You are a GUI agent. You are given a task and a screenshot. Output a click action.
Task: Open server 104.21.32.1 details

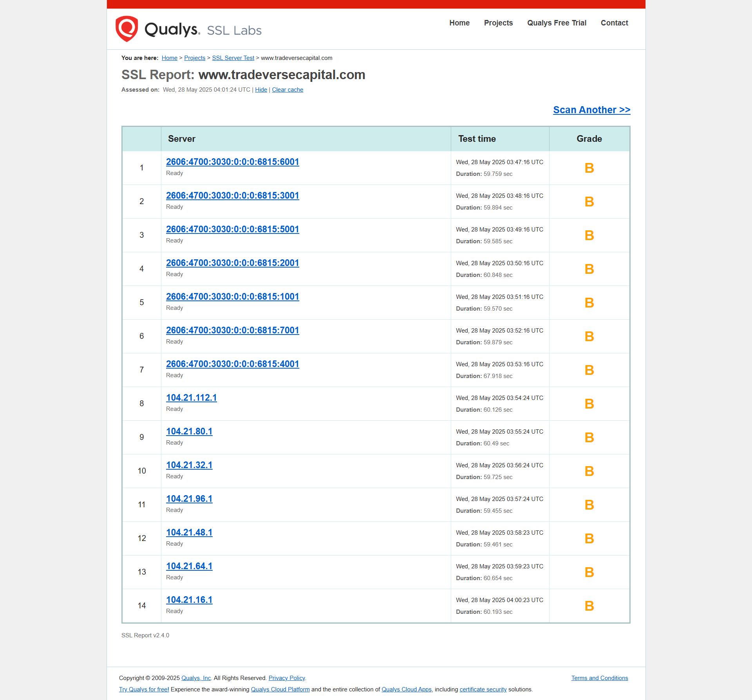[189, 465]
